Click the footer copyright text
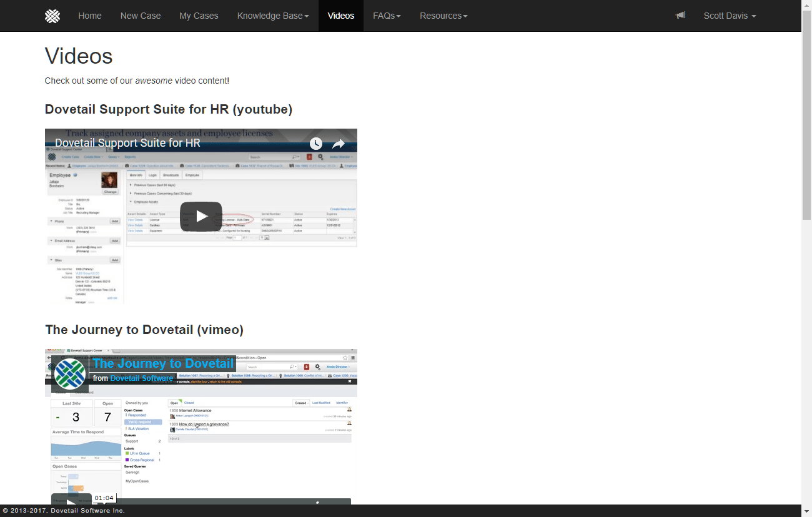The image size is (812, 517). (64, 511)
